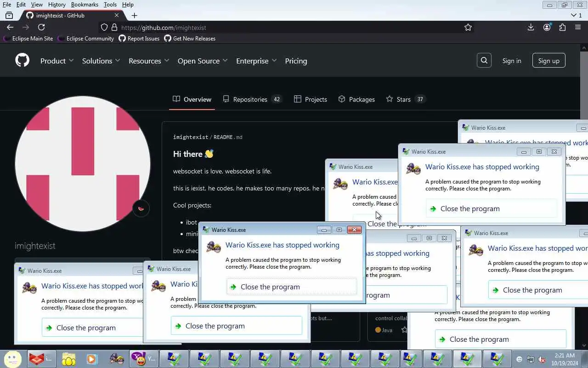Open the File menu
Screen dimensions: 588x368
coord(7,5)
